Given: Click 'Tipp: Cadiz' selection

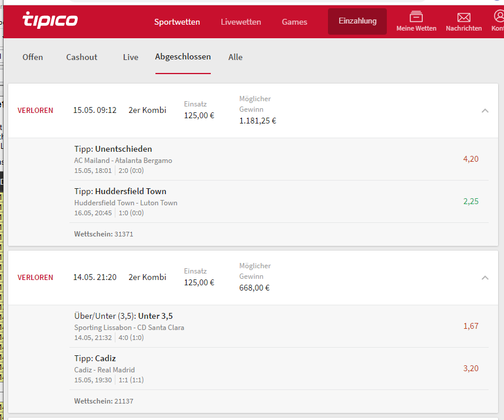Looking at the screenshot, I should click(95, 358).
